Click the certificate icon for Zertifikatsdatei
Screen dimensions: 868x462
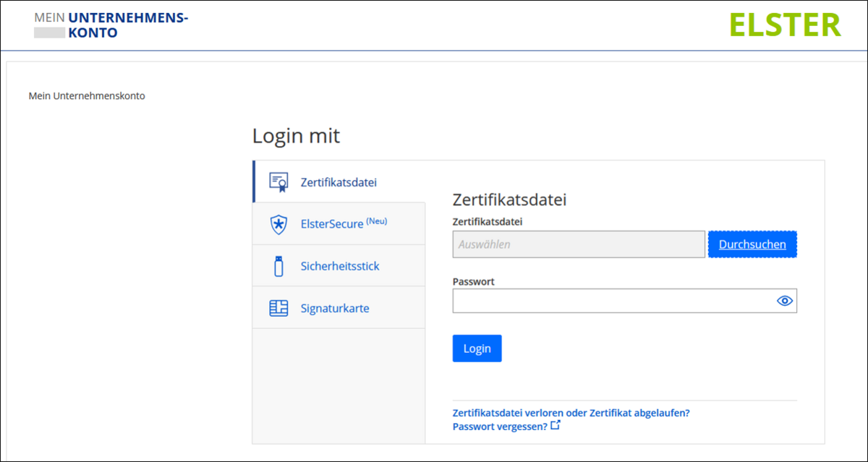(x=278, y=182)
